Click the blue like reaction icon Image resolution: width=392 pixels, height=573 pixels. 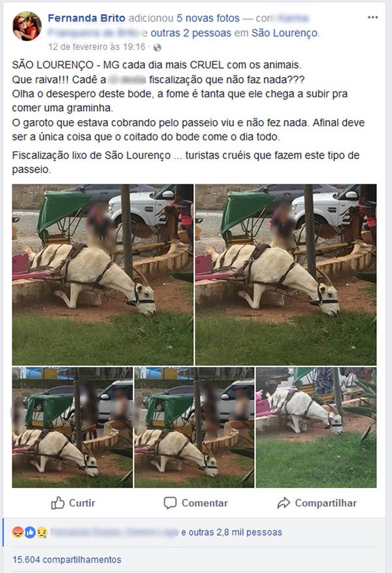(x=30, y=532)
